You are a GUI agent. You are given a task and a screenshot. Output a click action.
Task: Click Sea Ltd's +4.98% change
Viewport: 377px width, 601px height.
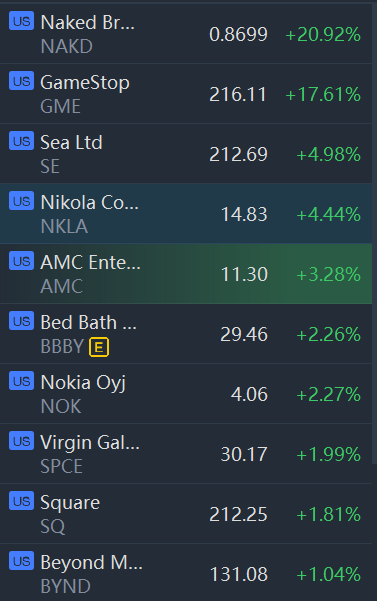coord(328,154)
